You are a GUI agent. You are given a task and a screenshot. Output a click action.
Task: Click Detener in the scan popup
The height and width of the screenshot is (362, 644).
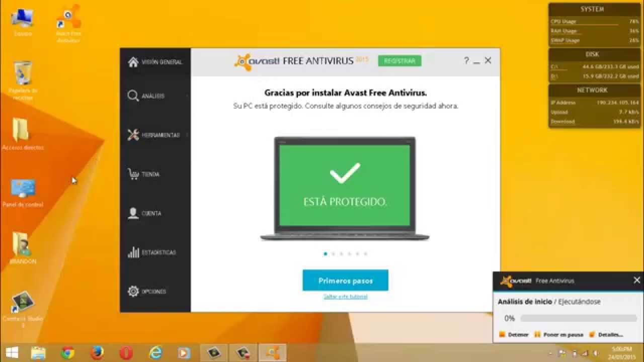[x=514, y=334]
